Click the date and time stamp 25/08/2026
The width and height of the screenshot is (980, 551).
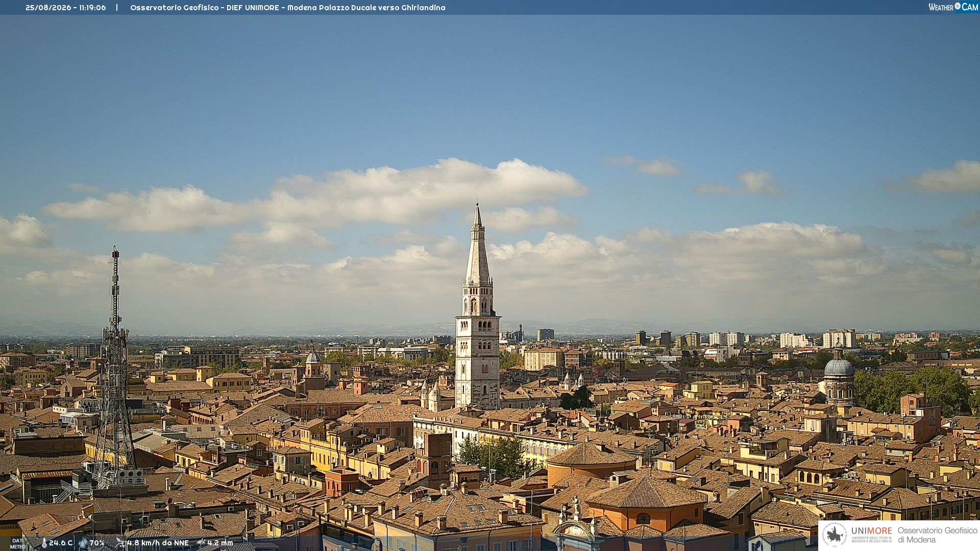point(66,8)
